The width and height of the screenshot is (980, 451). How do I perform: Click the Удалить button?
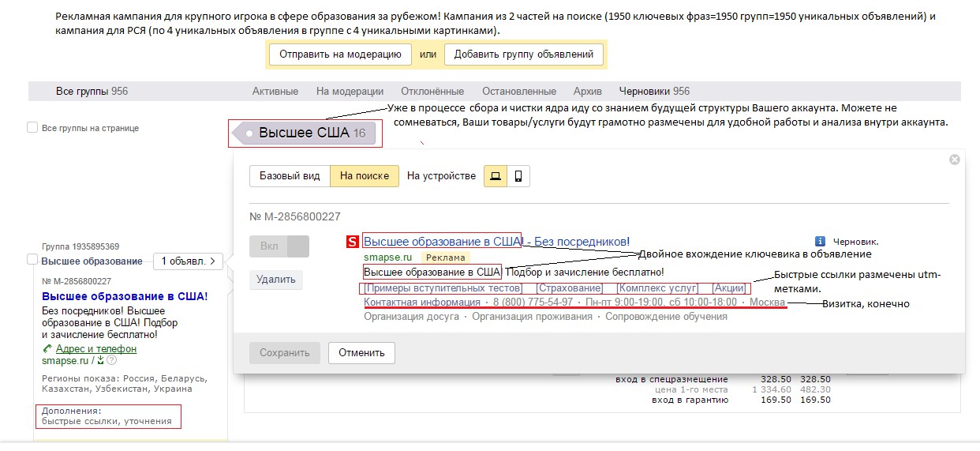(x=275, y=279)
